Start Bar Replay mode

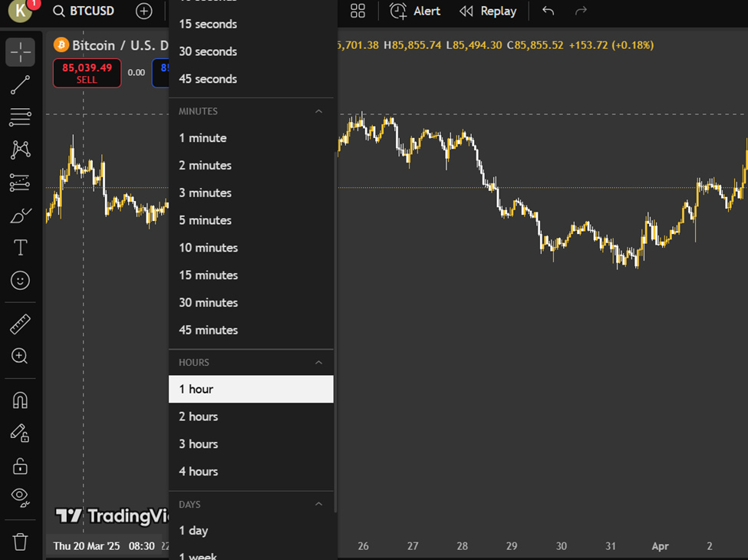[488, 11]
